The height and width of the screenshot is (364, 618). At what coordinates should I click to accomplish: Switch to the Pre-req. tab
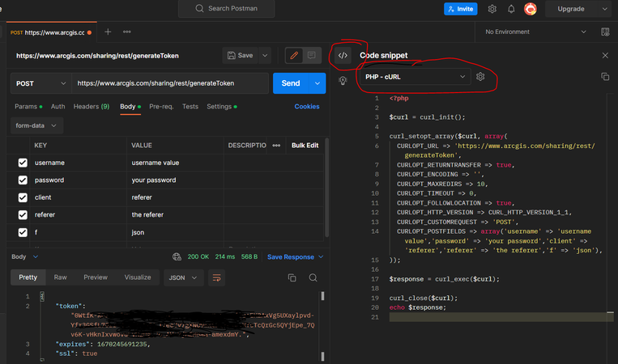[161, 107]
